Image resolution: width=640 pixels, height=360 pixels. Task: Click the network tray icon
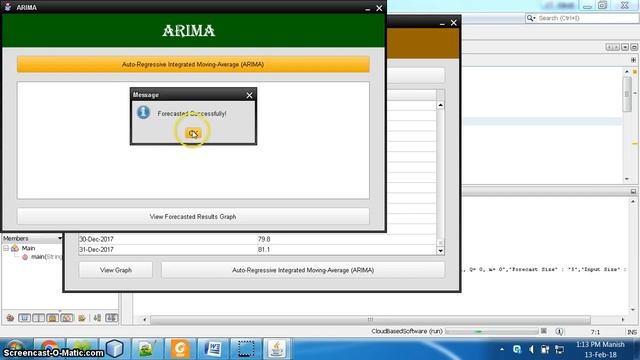559,349
